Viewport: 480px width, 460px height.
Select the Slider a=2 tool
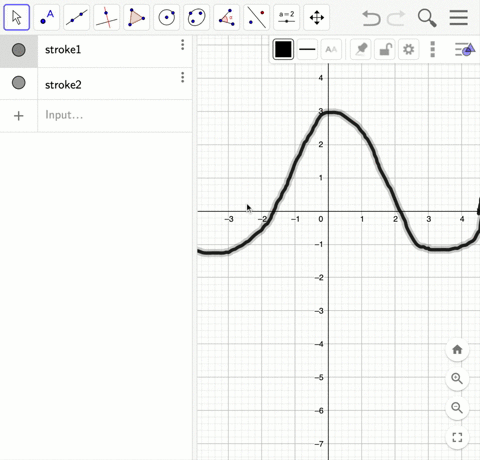(x=287, y=17)
